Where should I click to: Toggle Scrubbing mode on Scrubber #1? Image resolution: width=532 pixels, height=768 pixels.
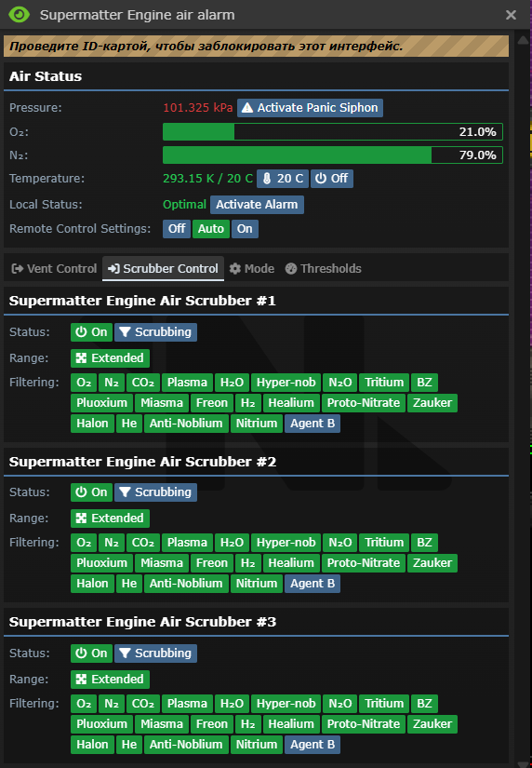pyautogui.click(x=155, y=332)
